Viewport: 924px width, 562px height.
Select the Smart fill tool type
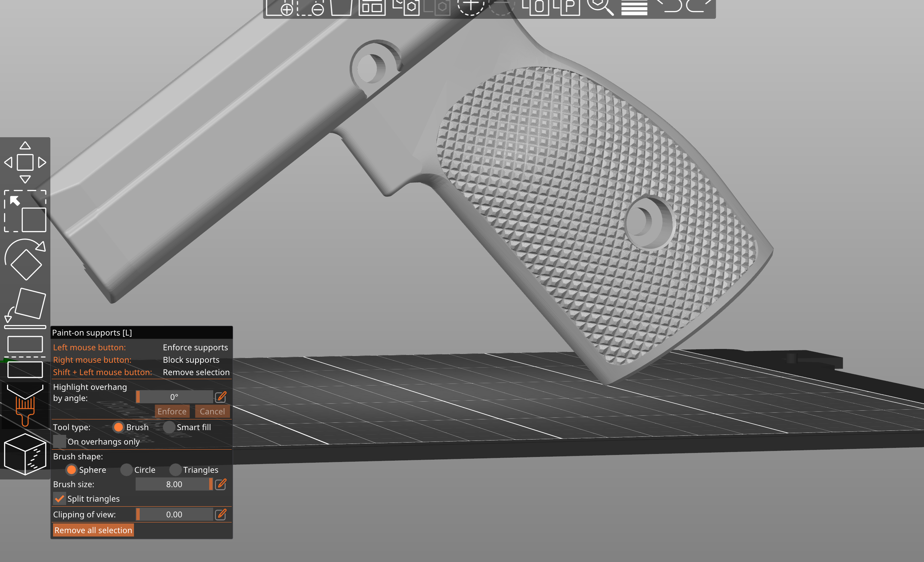click(x=169, y=427)
